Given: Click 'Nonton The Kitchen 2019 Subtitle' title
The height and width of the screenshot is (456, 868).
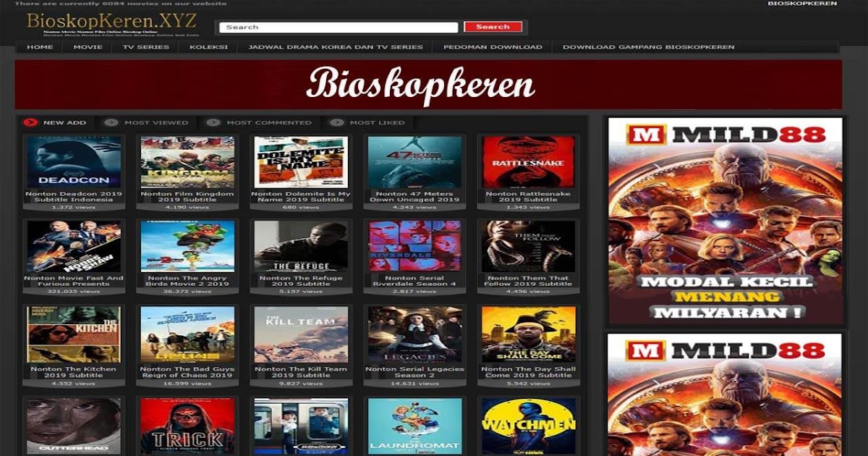Looking at the screenshot, I should (74, 372).
